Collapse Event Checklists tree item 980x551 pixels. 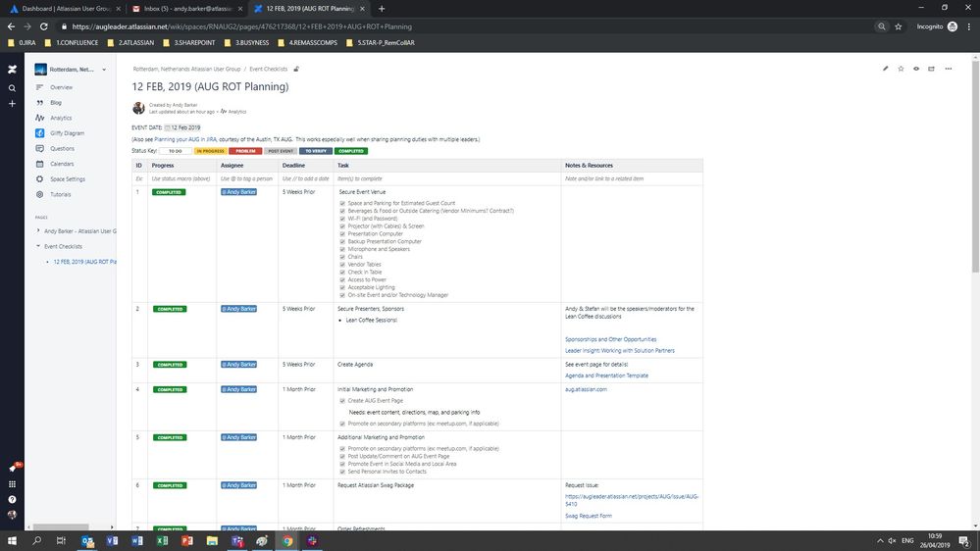point(38,246)
